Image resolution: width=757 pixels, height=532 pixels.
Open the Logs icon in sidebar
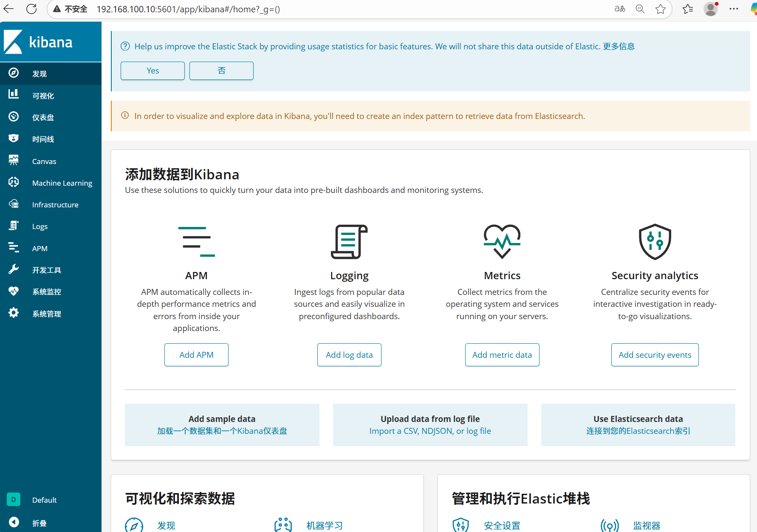click(14, 226)
